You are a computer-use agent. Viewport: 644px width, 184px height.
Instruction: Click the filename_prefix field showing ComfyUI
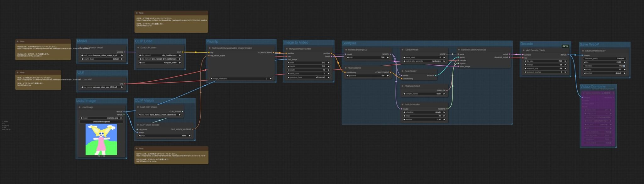(x=604, y=59)
